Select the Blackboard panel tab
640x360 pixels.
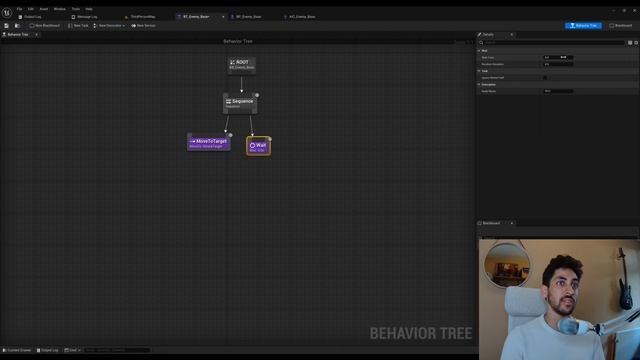492,223
